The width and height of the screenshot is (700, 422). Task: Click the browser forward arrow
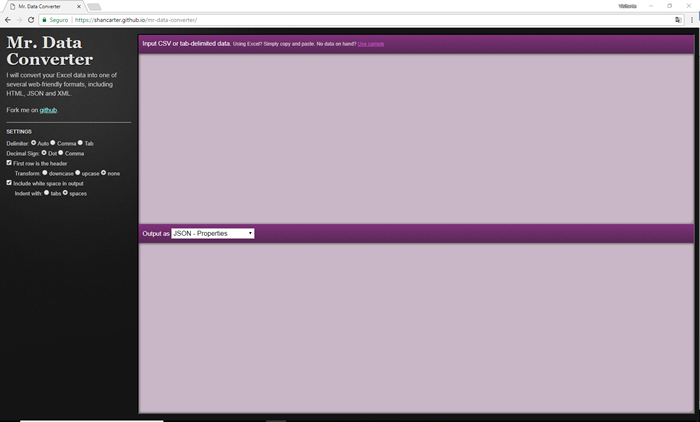click(x=19, y=20)
